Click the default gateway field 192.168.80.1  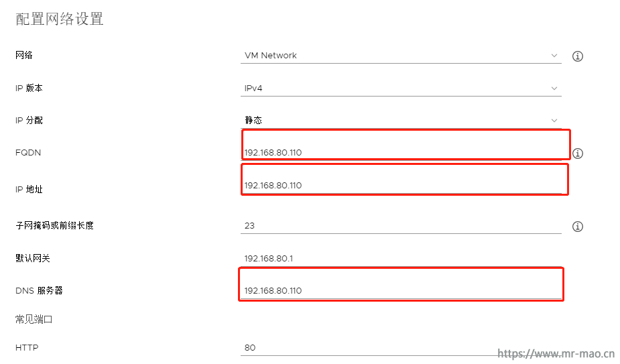click(401, 258)
